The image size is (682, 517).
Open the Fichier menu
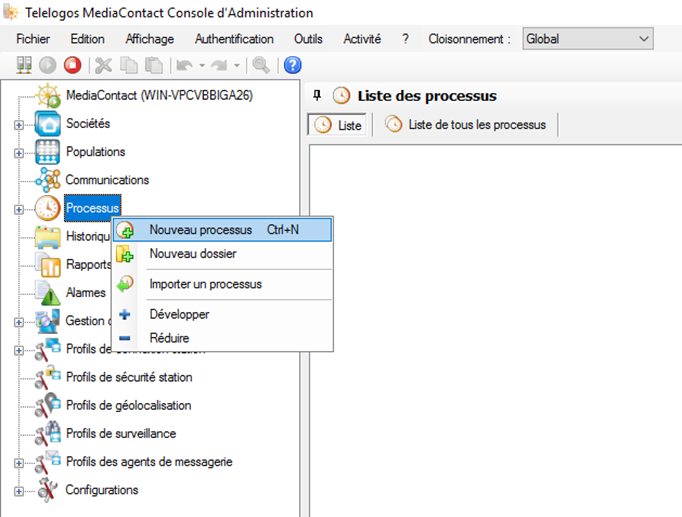point(33,39)
